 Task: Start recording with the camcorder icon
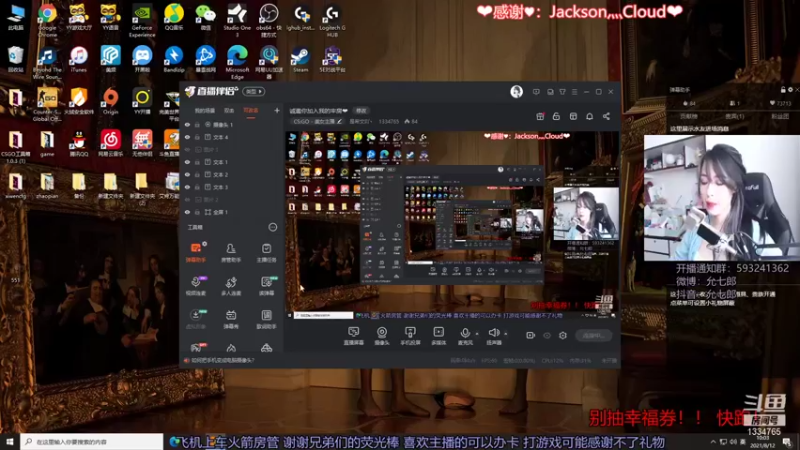point(531,335)
